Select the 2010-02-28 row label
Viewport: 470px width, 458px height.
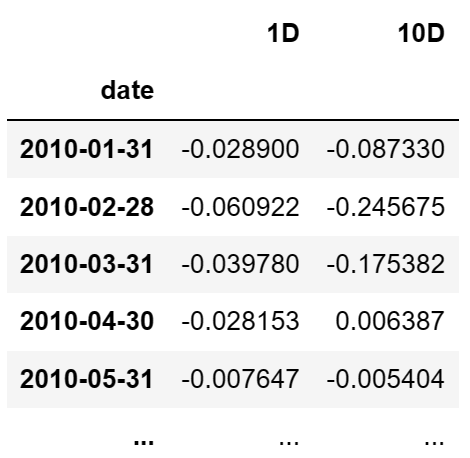click(87, 207)
